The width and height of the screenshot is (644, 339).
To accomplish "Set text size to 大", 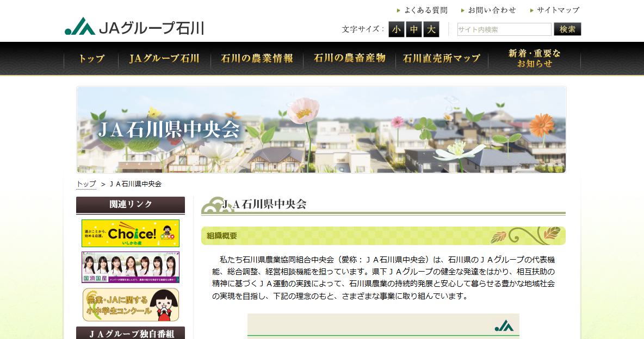I will [431, 29].
